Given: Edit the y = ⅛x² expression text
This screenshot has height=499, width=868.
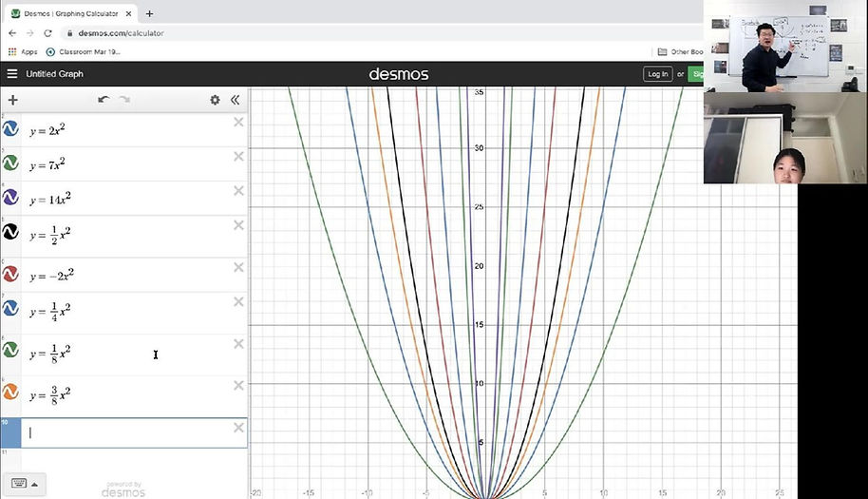Looking at the screenshot, I should 50,354.
